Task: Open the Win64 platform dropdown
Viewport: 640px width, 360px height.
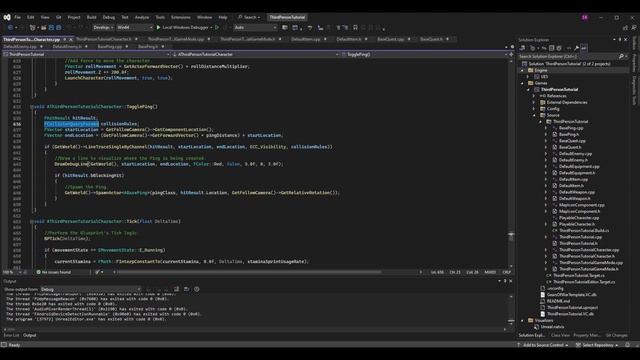Action: coord(135,27)
